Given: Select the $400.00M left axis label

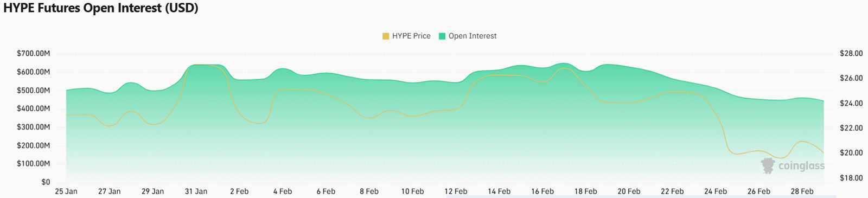Looking at the screenshot, I should pyautogui.click(x=34, y=108).
